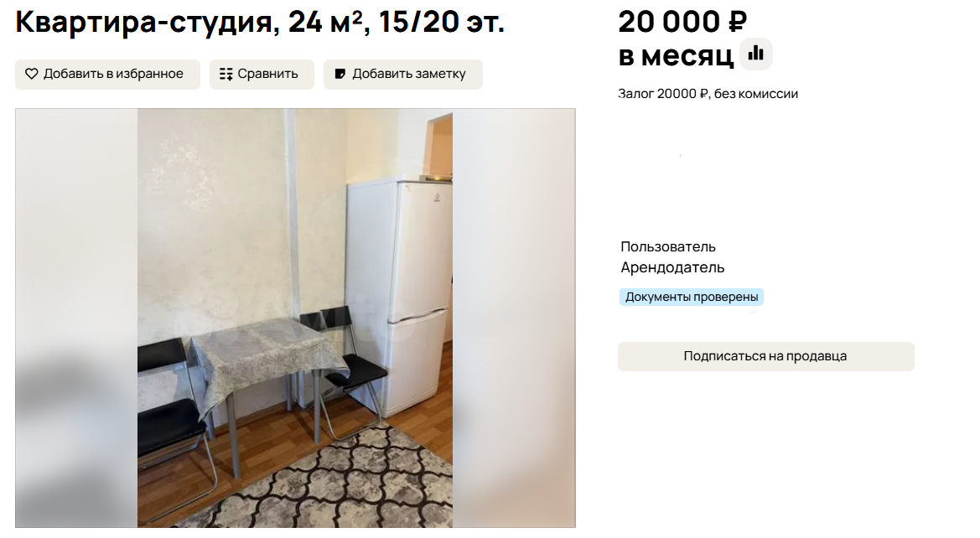980x538 pixels.
Task: Open the main apartment photo
Action: (295, 318)
